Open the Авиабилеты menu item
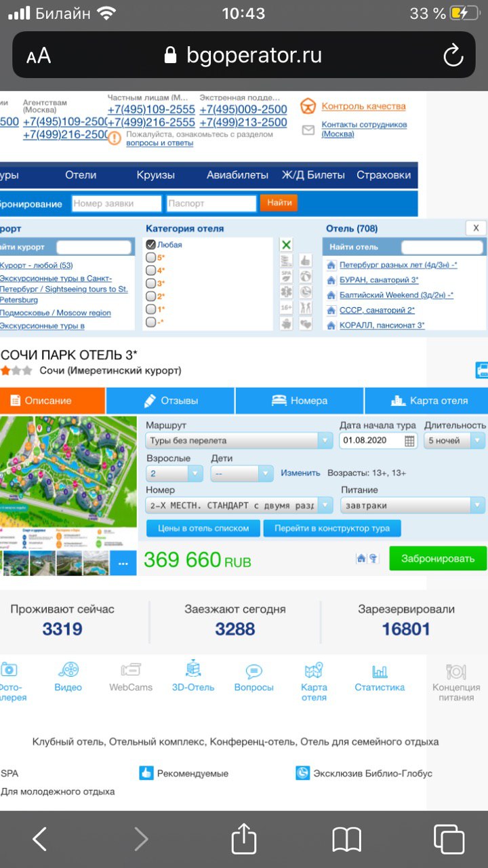Viewport: 488px width, 868px height. tap(238, 175)
